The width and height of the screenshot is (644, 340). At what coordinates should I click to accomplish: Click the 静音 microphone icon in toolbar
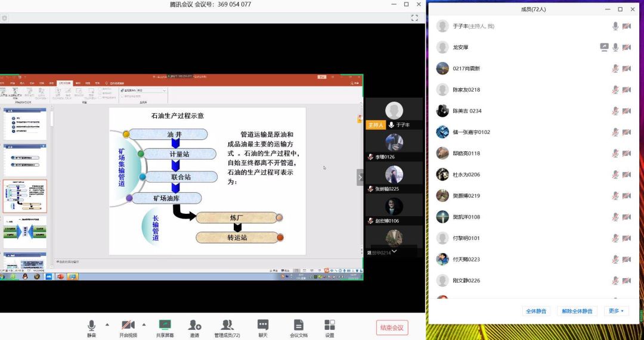click(x=91, y=325)
